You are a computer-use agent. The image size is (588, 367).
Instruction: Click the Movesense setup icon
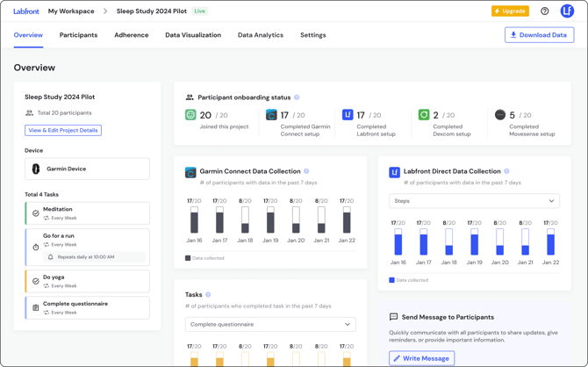(500, 115)
